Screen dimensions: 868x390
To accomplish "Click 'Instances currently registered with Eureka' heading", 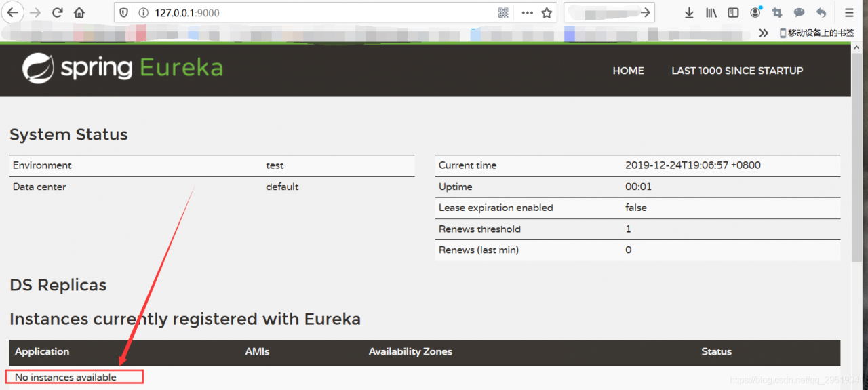I will click(x=185, y=319).
